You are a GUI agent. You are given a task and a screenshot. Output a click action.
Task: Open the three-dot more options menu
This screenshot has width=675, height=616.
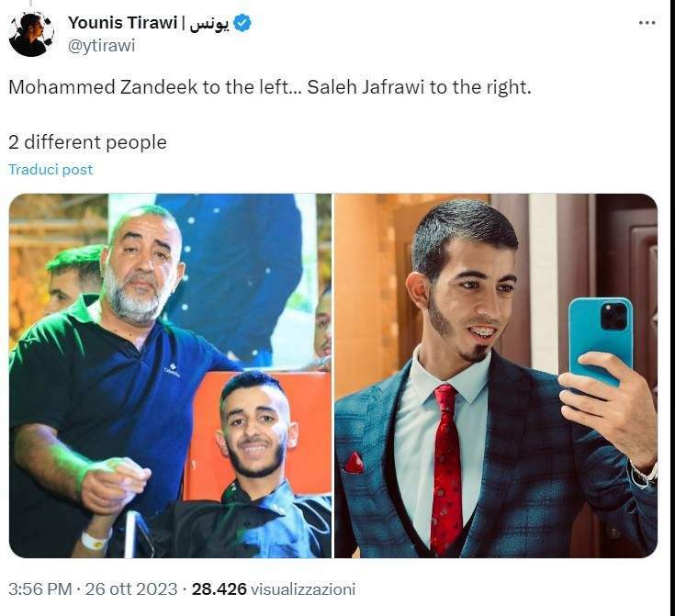pos(647,23)
